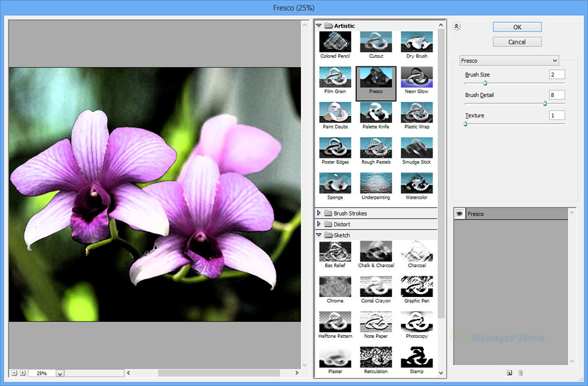This screenshot has height=386, width=588.
Task: Click the delete effect layer trash icon
Action: point(520,372)
